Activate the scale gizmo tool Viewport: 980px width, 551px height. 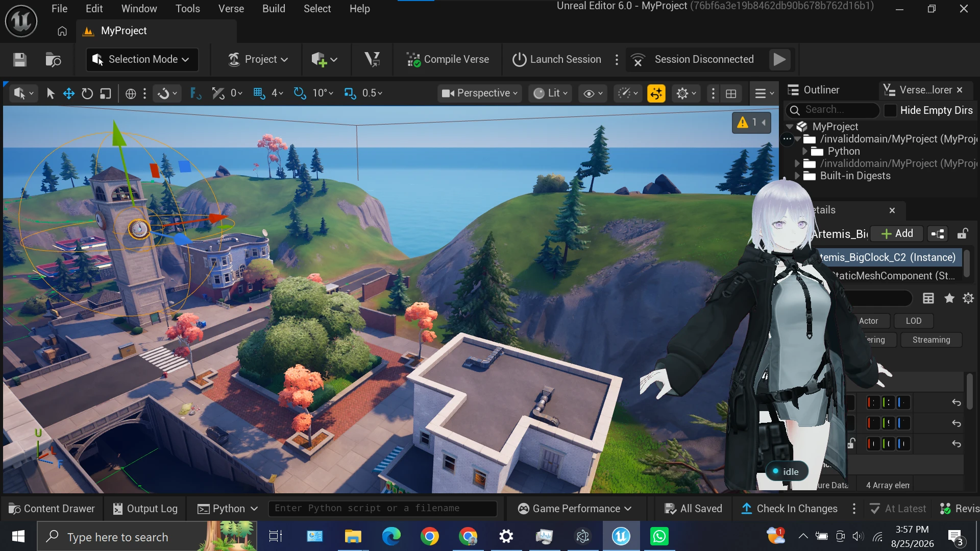click(x=105, y=93)
